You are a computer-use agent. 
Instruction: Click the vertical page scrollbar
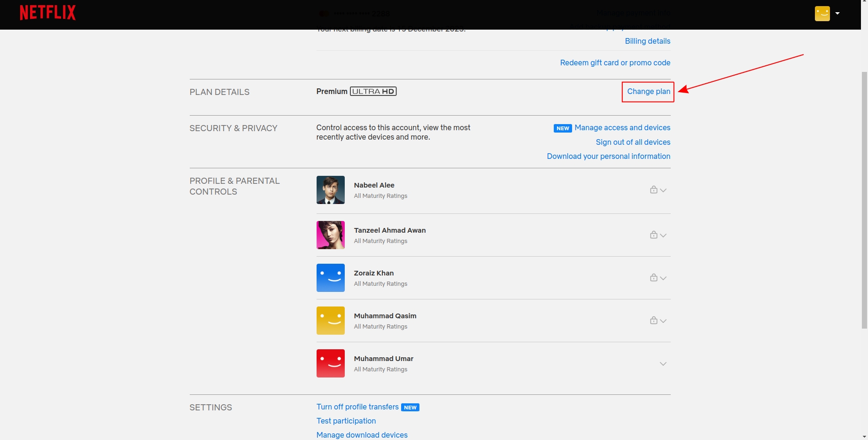pyautogui.click(x=864, y=197)
